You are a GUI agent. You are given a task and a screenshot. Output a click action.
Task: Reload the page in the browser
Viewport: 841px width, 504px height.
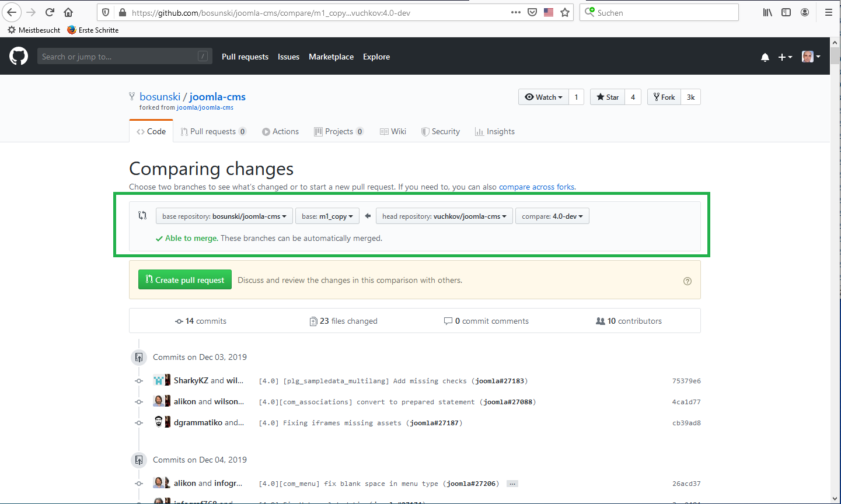(x=50, y=12)
